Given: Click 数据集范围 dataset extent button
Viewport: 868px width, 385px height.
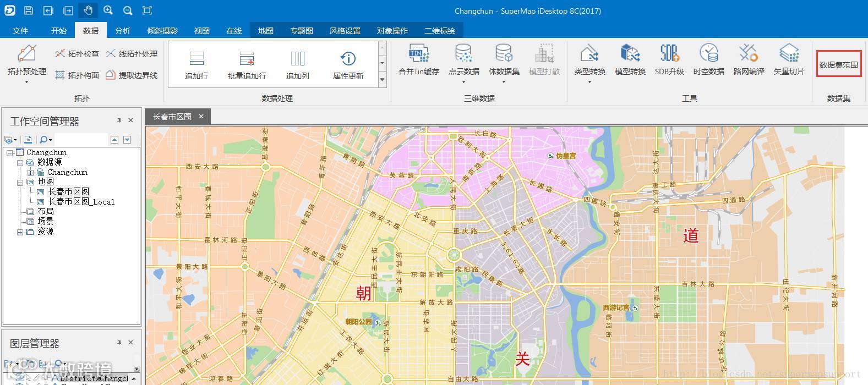Looking at the screenshot, I should point(838,64).
